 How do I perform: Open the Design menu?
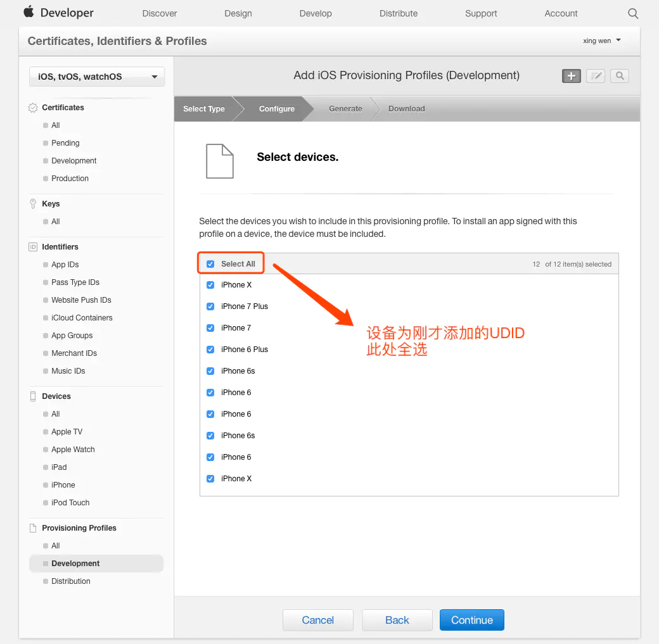coord(238,13)
